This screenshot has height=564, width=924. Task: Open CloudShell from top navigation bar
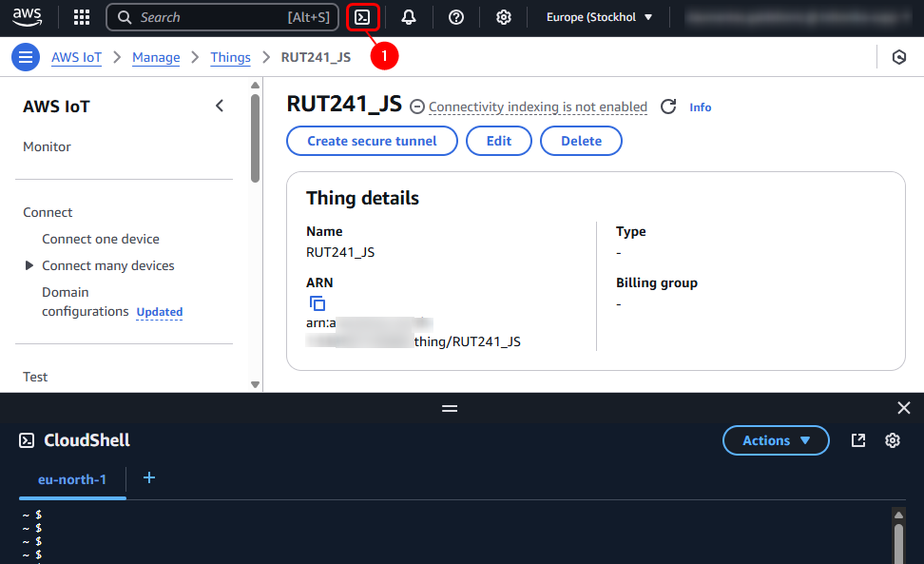pos(362,17)
